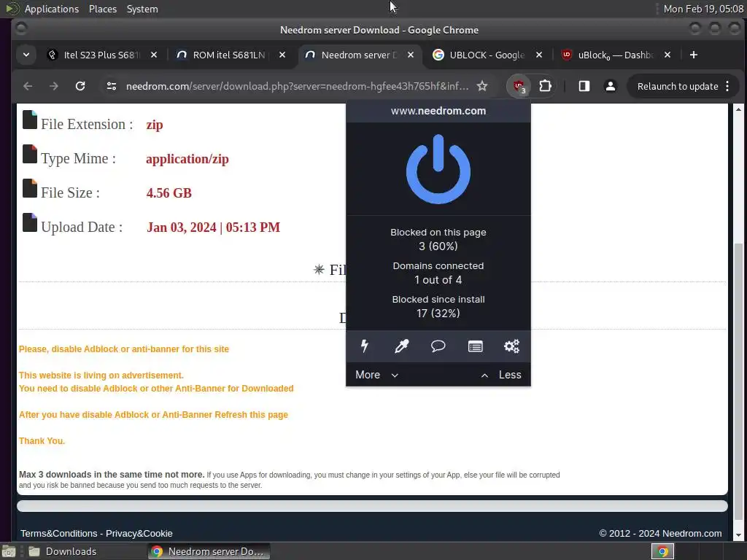
Task: Open uBlock dashboard gears icon
Action: pos(511,346)
